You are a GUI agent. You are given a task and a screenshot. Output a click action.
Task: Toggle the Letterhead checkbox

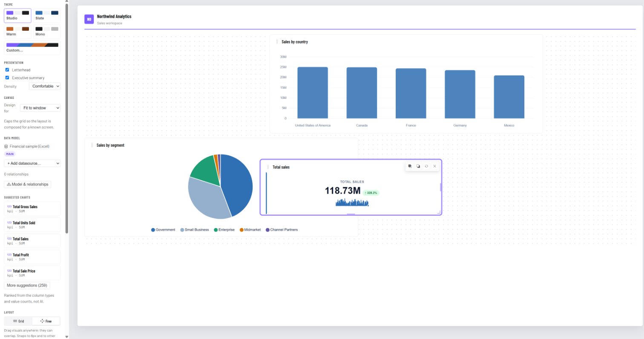click(x=7, y=70)
